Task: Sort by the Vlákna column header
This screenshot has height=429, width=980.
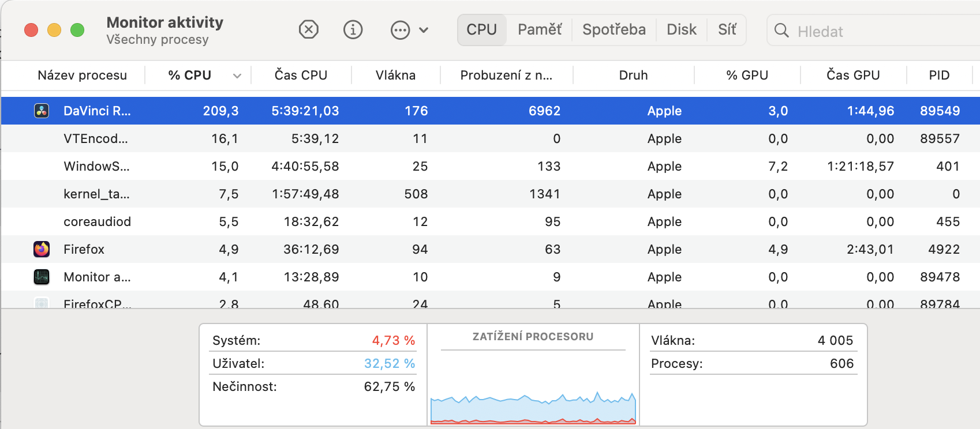Action: (395, 75)
